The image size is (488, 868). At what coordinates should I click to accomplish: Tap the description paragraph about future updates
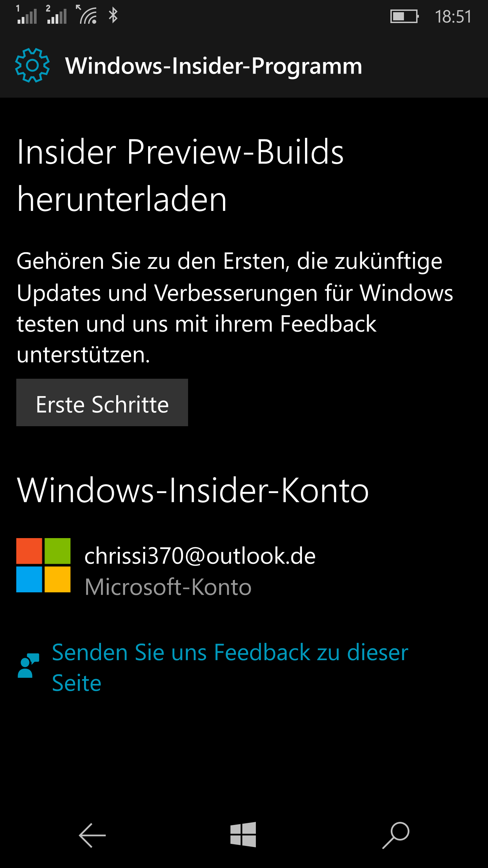coord(235,308)
